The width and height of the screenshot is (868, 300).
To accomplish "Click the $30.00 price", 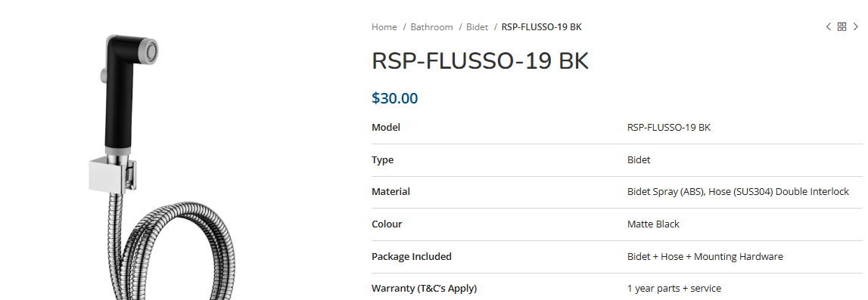I will [395, 98].
